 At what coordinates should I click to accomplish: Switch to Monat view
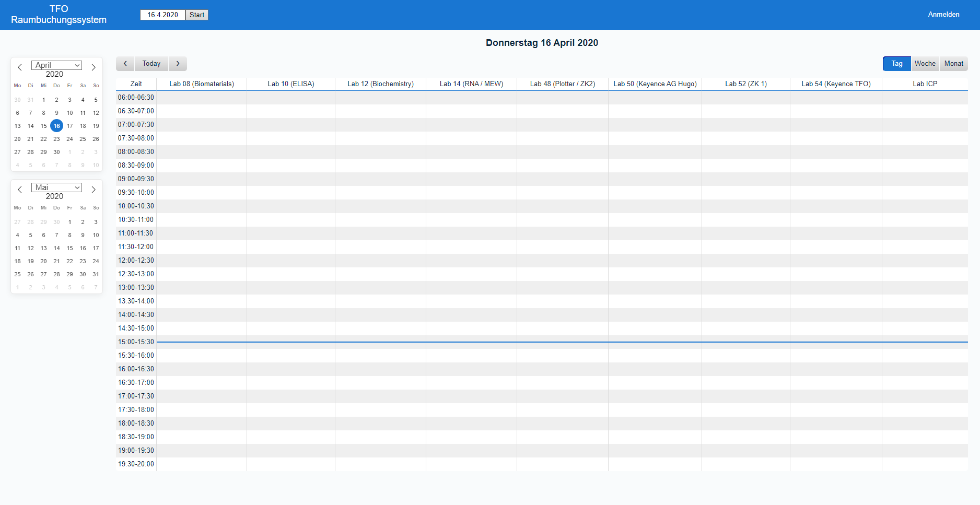pos(953,64)
